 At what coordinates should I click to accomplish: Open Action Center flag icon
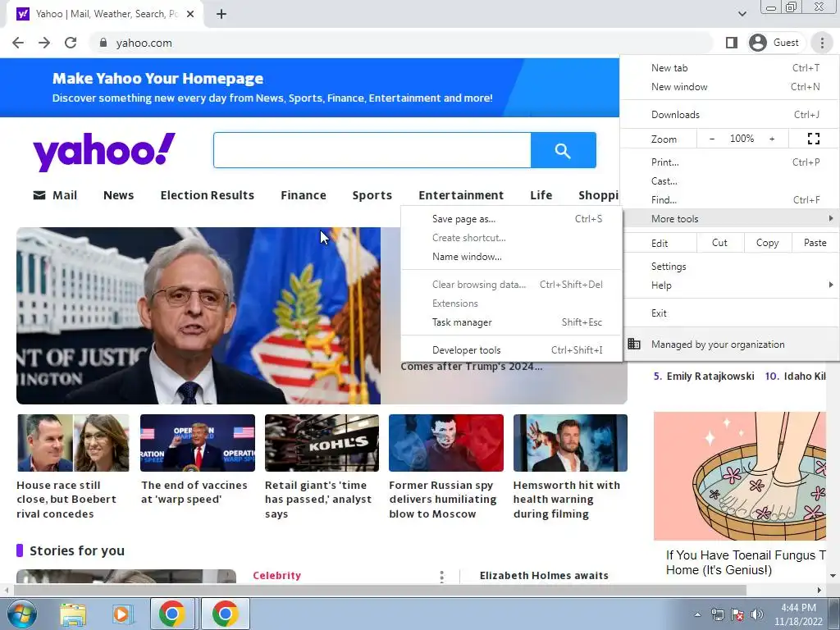tap(737, 614)
